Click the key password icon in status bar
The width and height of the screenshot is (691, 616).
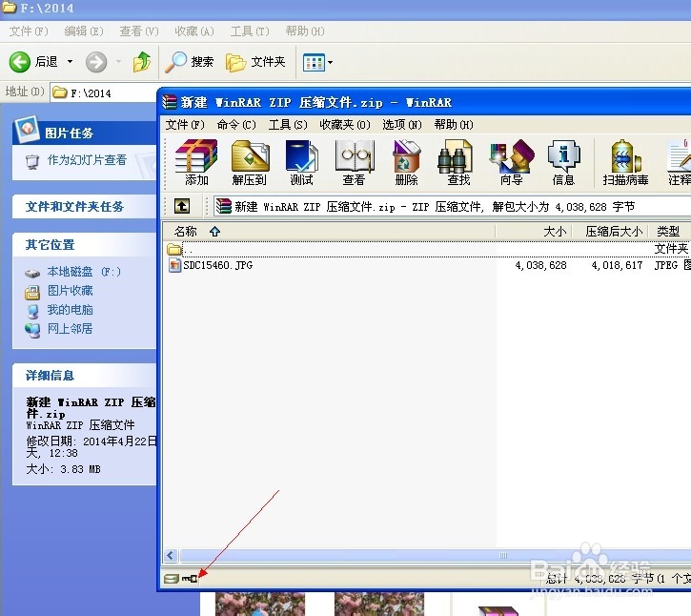(x=190, y=579)
